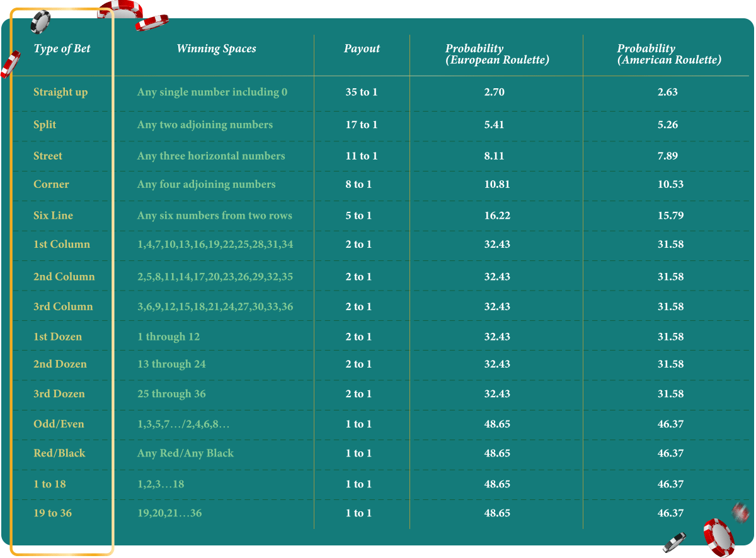
Task: Click the 'Payout' column header
Action: 362,49
